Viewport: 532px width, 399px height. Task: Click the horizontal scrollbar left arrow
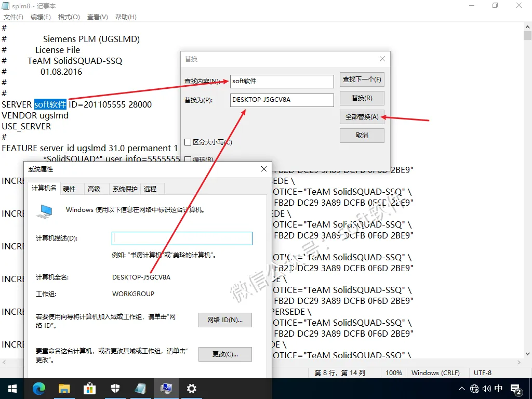(x=4, y=362)
